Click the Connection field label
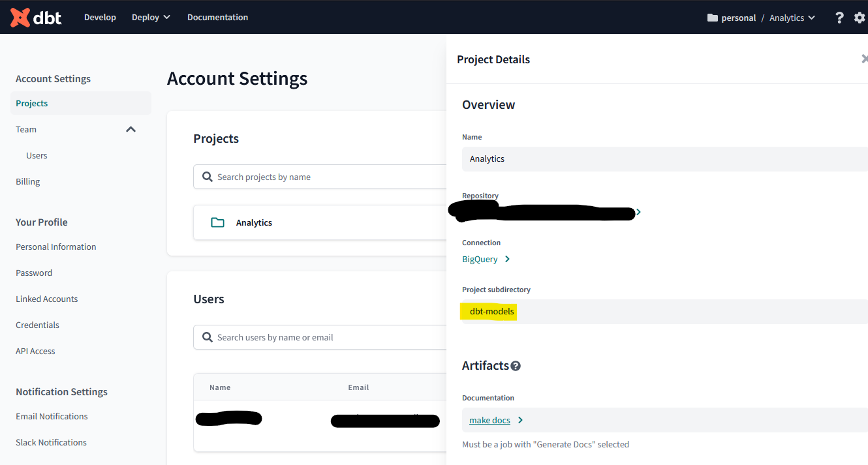 (x=482, y=243)
